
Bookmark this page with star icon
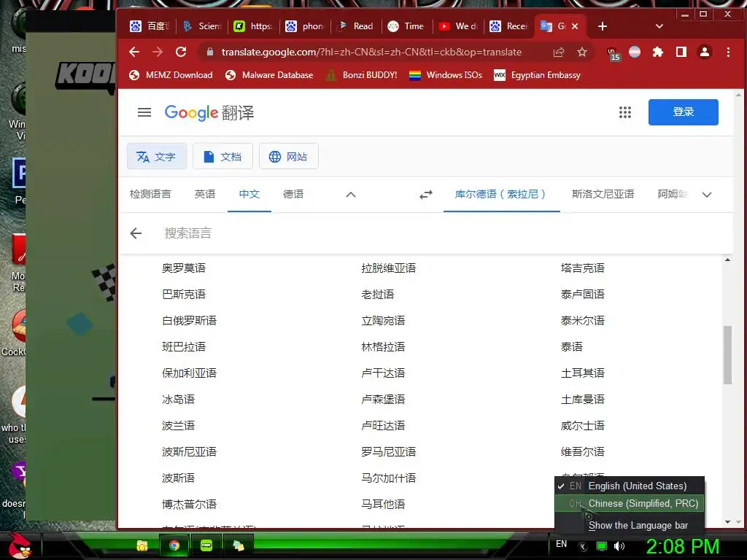pos(581,52)
